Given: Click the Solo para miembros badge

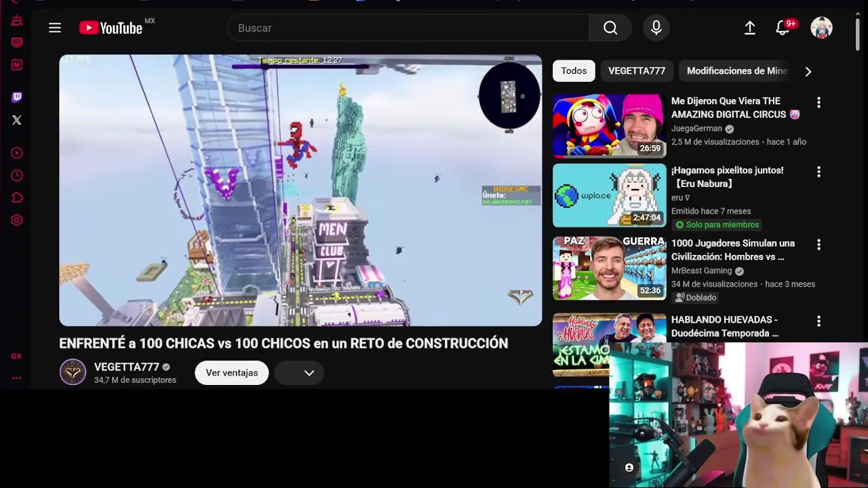Looking at the screenshot, I should tap(717, 224).
